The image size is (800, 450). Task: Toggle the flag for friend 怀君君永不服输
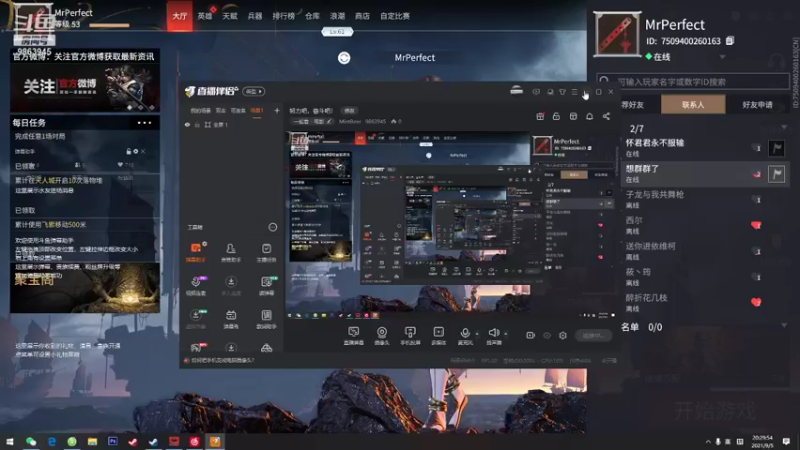777,148
